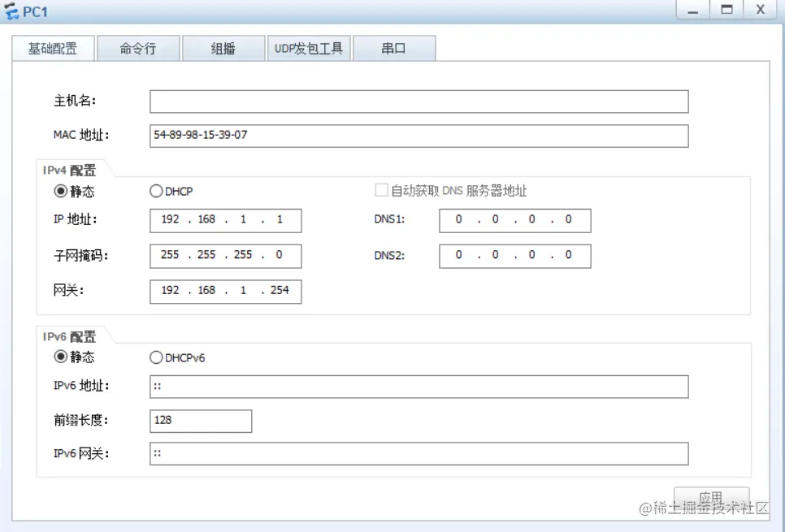Screen dimensions: 785x532
Task: Click the DNS1 address field
Action: point(515,221)
